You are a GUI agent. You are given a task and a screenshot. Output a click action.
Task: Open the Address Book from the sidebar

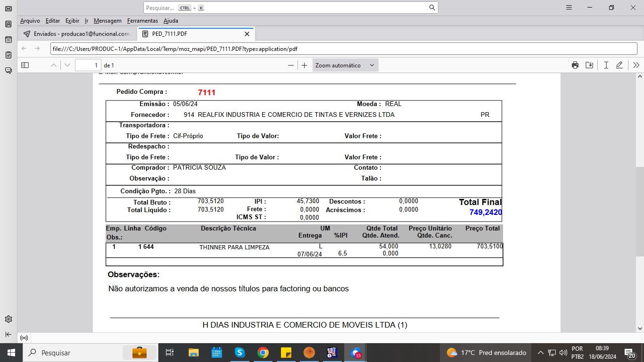click(x=8, y=24)
